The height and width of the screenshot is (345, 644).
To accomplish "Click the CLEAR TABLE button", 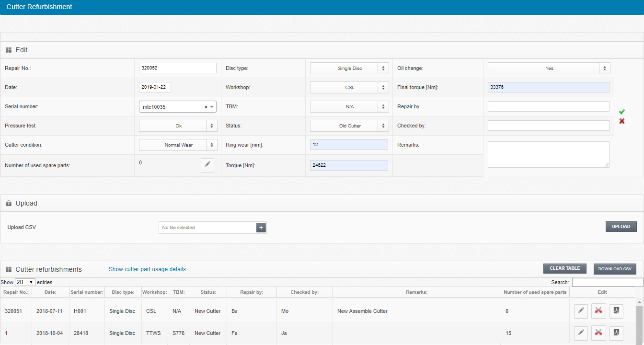I will [564, 268].
